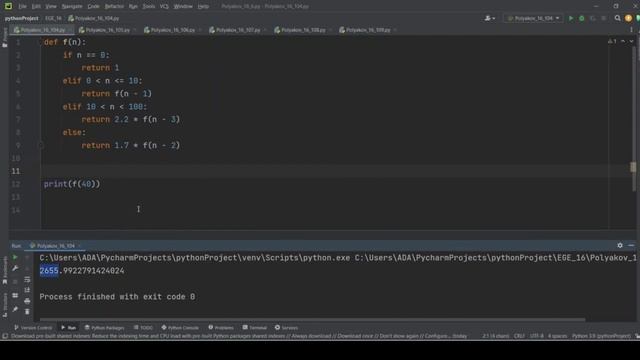
Task: Click the layout icon in Run panel toolbar
Action: point(15,295)
